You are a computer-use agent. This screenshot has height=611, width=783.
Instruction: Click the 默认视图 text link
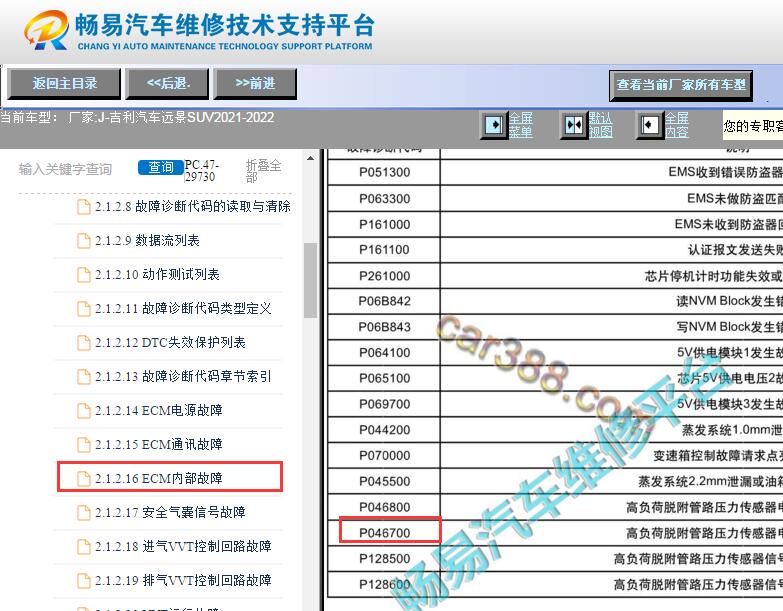point(600,125)
